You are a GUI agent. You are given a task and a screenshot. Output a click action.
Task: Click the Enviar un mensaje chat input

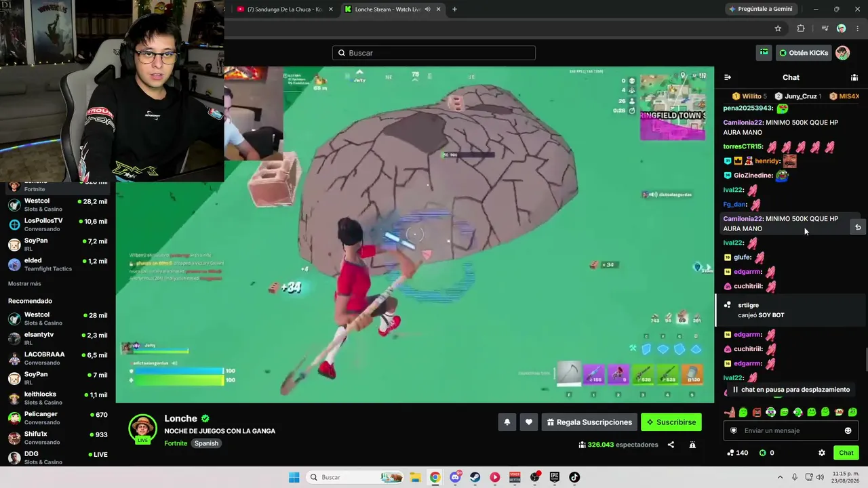pos(790,430)
